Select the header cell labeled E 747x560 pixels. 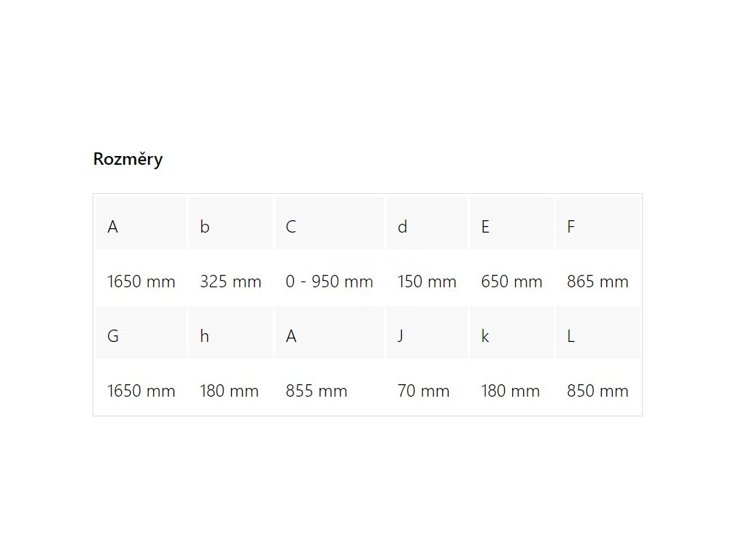pos(511,223)
